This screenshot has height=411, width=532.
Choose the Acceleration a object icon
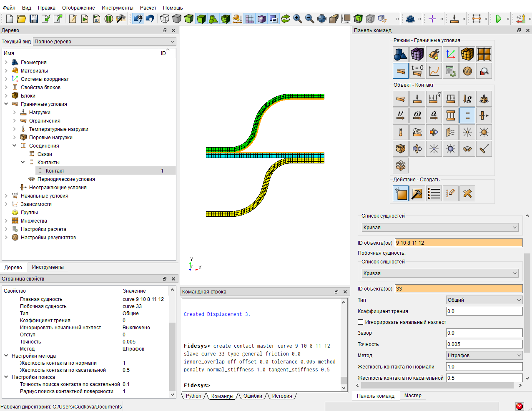point(434,115)
